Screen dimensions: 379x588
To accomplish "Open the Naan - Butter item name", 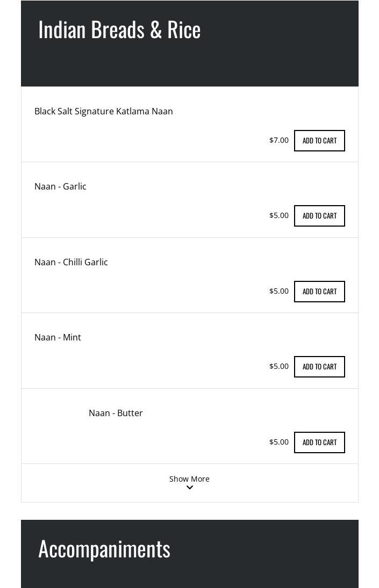I will point(116,413).
